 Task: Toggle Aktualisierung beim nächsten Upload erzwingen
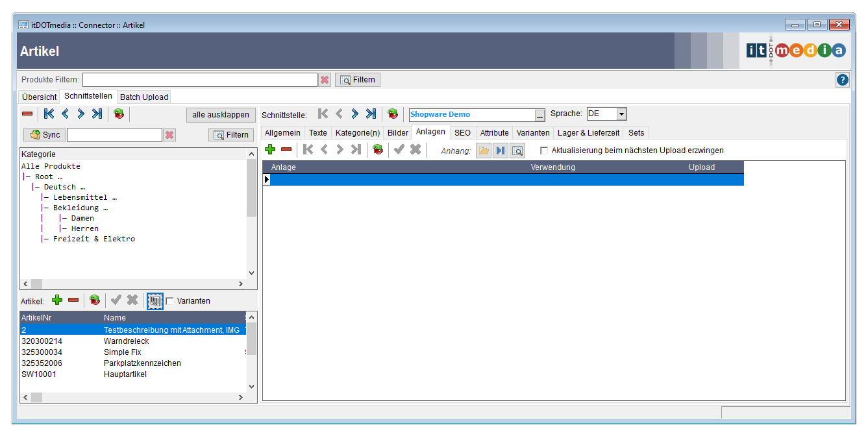click(x=544, y=151)
